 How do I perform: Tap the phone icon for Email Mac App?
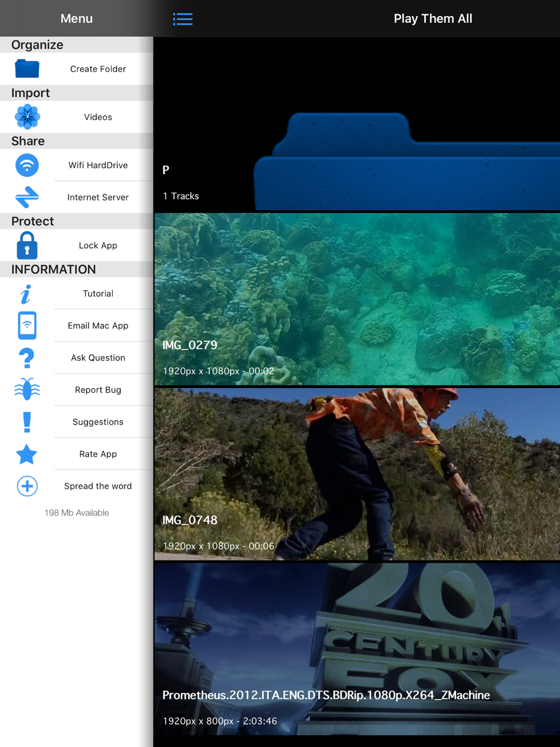pos(27,325)
